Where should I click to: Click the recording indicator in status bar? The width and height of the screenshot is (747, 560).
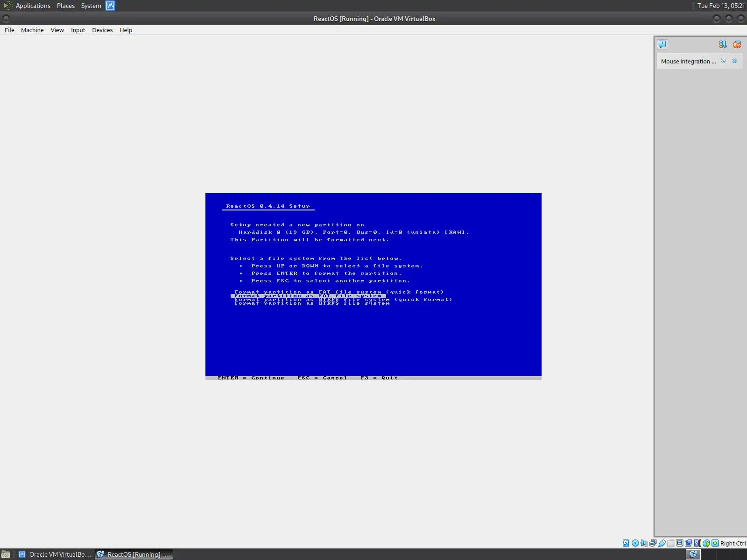[689, 543]
